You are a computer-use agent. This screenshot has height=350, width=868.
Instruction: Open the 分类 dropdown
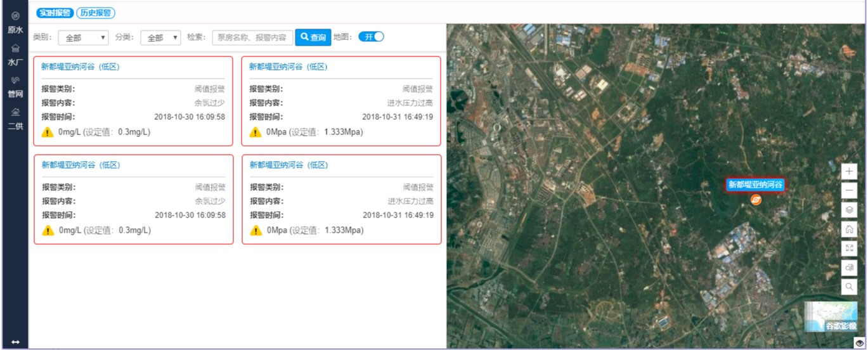(160, 38)
